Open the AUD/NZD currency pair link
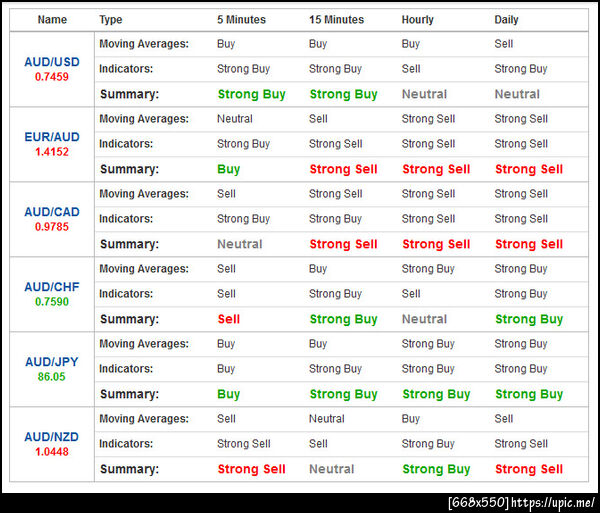Image resolution: width=600 pixels, height=513 pixels. (x=52, y=437)
